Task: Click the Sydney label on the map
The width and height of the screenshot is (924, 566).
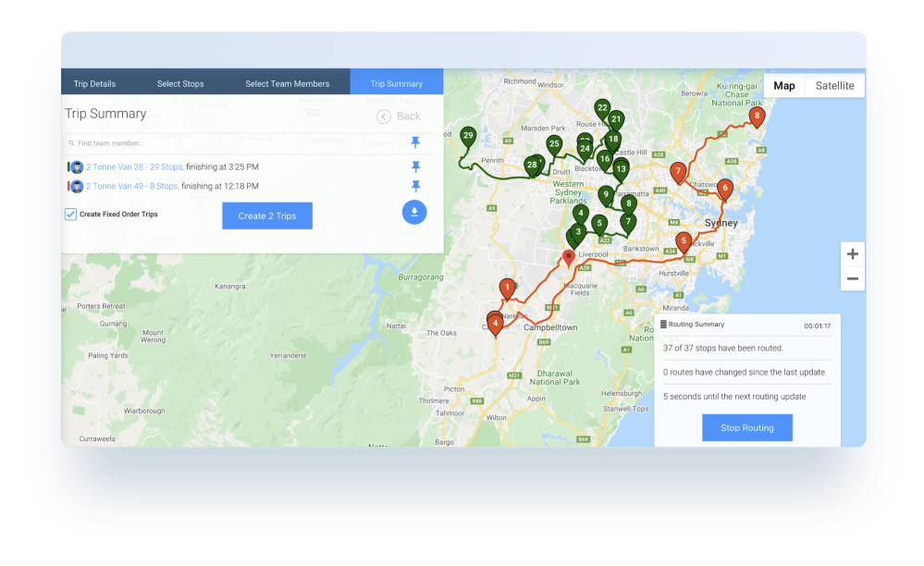Action: (721, 223)
